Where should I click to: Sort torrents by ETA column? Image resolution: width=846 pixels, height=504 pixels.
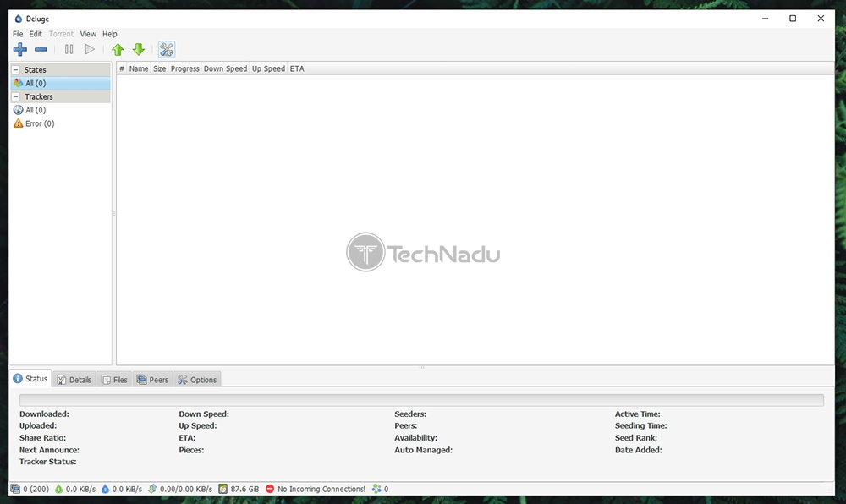pyautogui.click(x=297, y=69)
